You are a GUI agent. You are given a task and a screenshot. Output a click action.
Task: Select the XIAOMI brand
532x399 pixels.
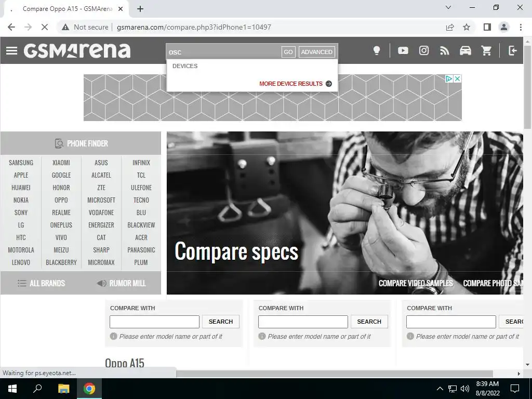61,163
